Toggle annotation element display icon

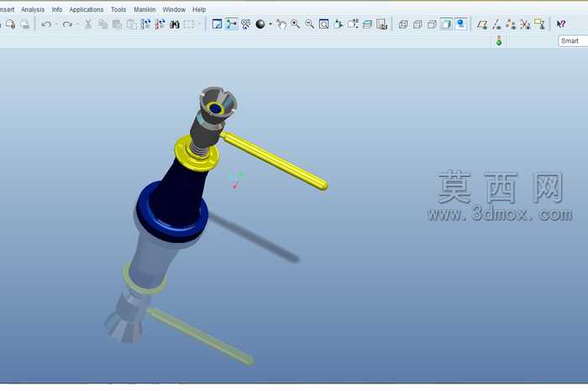[539, 24]
